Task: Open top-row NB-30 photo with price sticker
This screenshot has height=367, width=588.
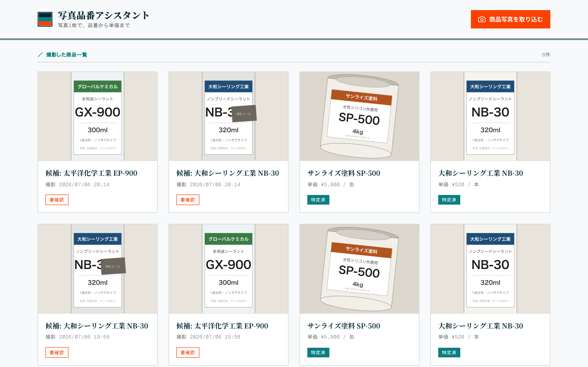Action: 228,116
